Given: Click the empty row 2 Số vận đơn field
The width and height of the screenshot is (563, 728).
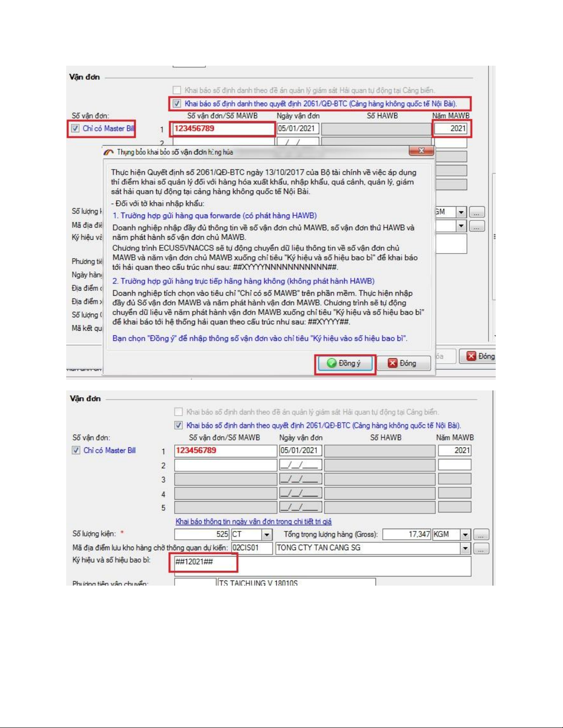Looking at the screenshot, I should point(226,465).
